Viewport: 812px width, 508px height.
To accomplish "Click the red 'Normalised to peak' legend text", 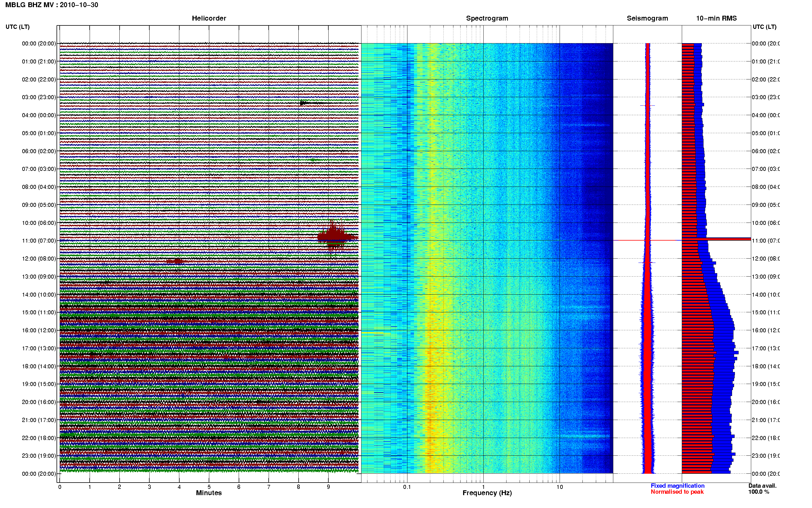I will pyautogui.click(x=677, y=492).
